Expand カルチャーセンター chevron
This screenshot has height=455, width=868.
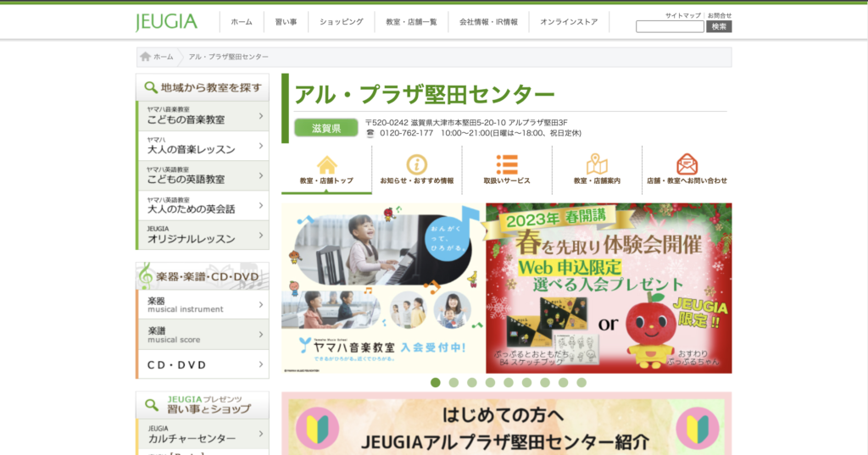[x=261, y=434]
